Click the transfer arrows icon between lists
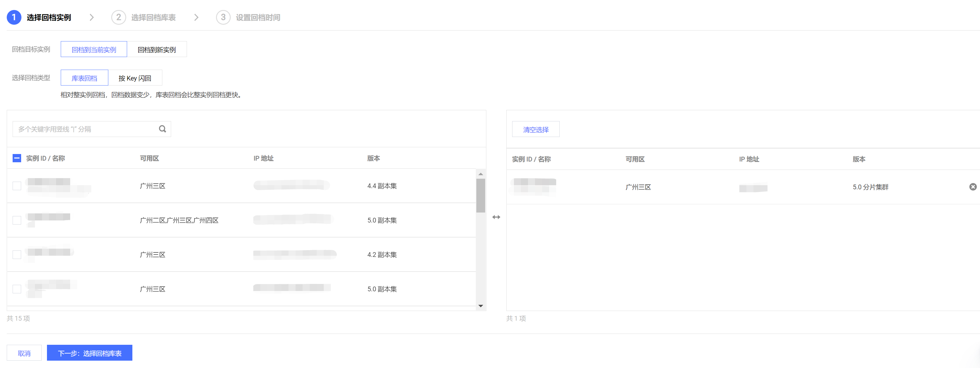The height and width of the screenshot is (368, 980). (x=496, y=217)
